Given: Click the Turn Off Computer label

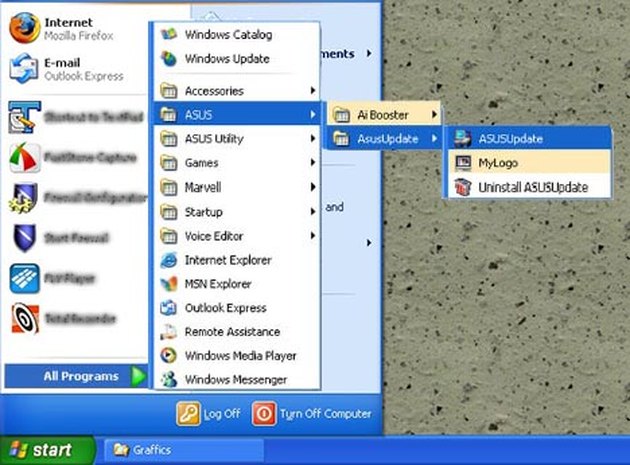Looking at the screenshot, I should click(325, 414).
